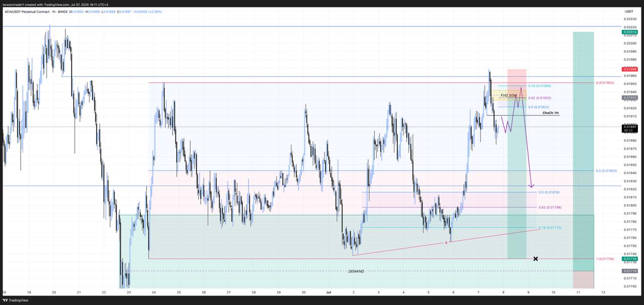Select the pink stop zone below 0.01719 line

click(583, 279)
